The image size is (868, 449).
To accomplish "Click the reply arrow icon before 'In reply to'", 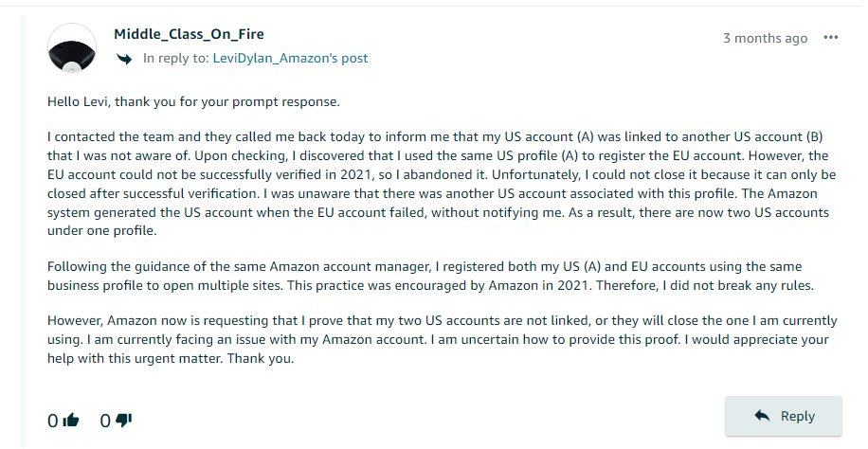I will click(x=124, y=58).
